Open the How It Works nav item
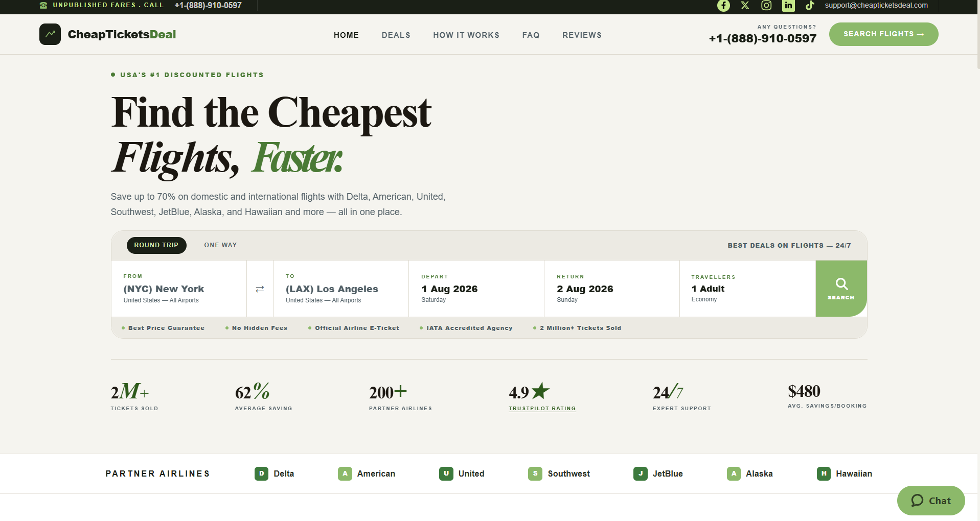 click(x=466, y=35)
